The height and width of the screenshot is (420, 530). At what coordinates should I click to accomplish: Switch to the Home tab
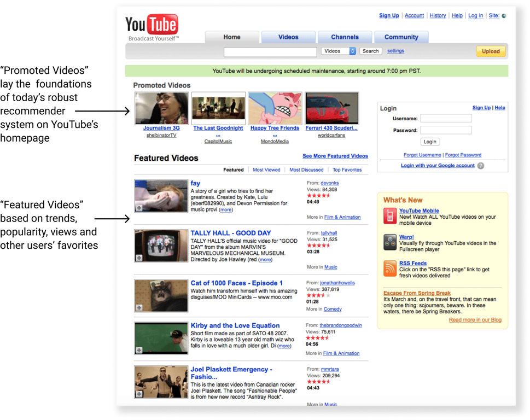tap(232, 37)
